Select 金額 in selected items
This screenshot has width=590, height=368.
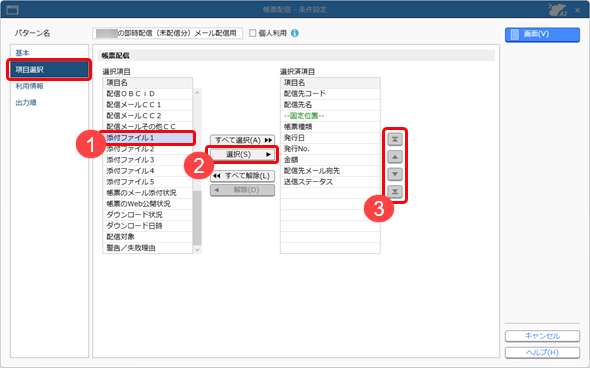(x=330, y=160)
